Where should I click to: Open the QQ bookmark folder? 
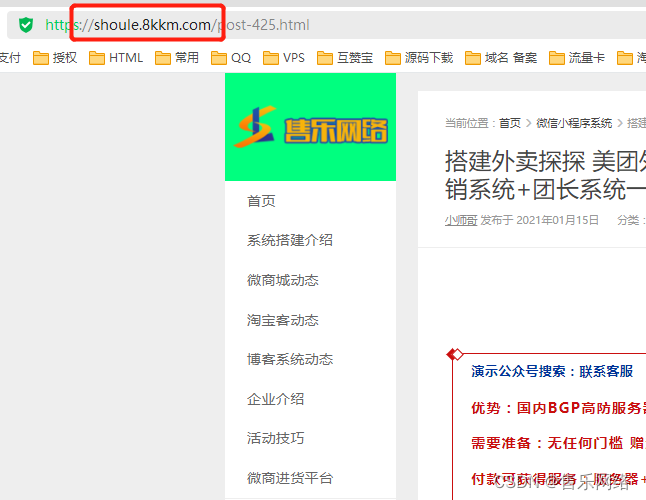tap(231, 58)
